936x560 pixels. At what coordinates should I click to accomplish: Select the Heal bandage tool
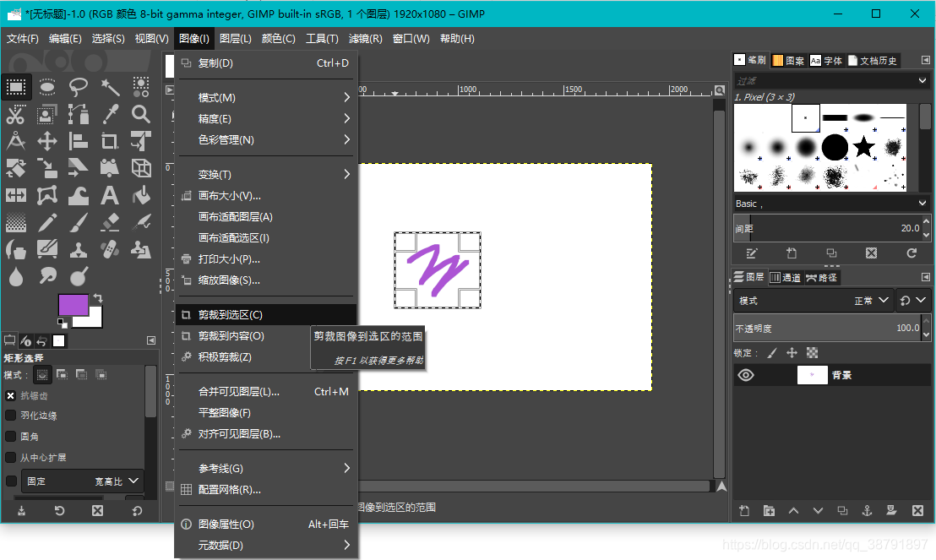110,249
